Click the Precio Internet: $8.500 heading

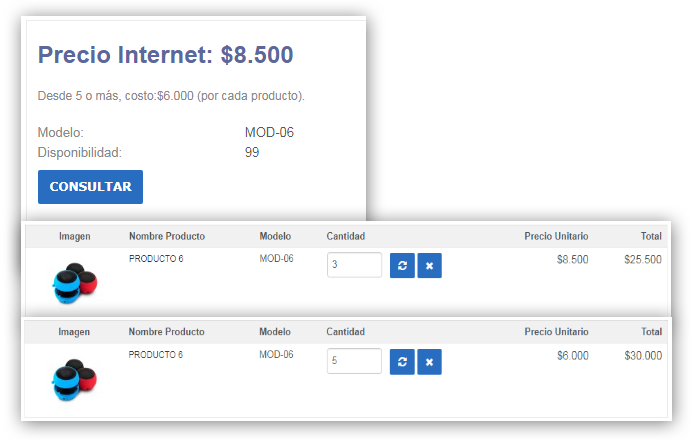pyautogui.click(x=165, y=54)
